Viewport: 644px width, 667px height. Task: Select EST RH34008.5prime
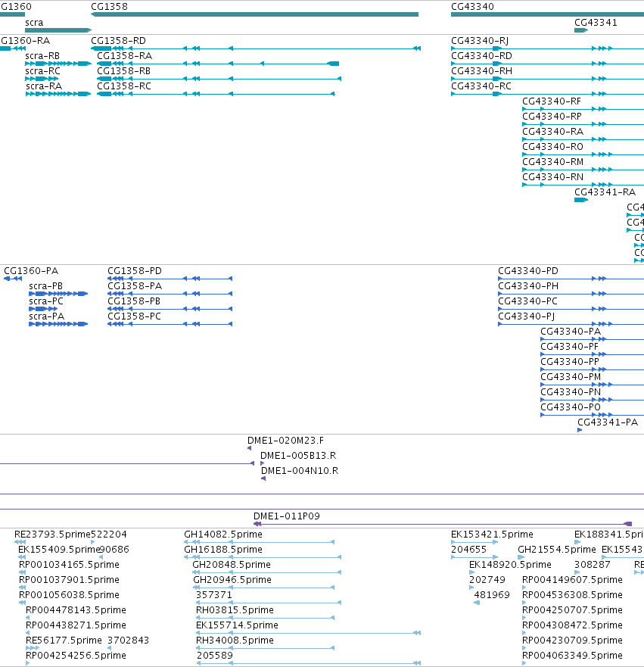tap(235, 641)
